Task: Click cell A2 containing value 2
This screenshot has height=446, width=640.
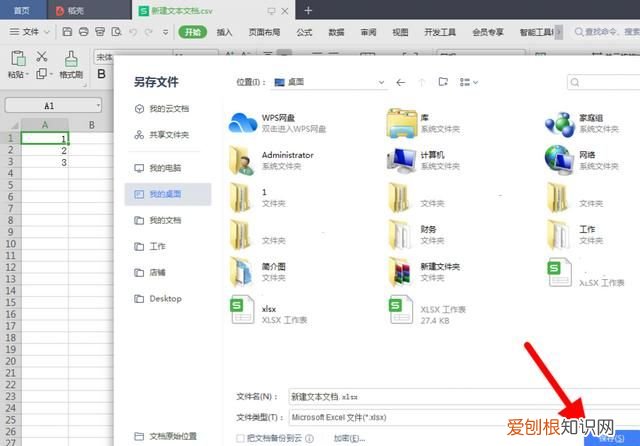Action: (45, 150)
